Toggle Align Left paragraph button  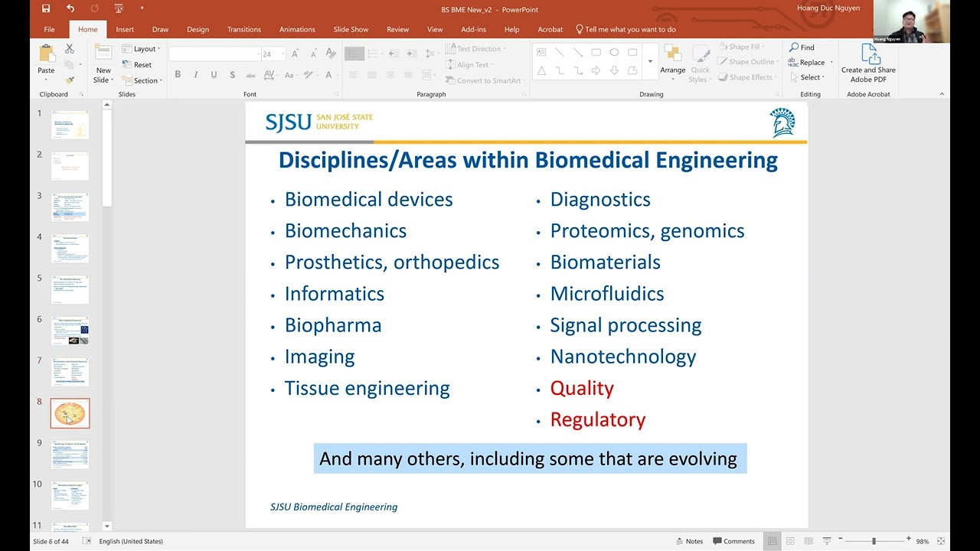coord(354,75)
